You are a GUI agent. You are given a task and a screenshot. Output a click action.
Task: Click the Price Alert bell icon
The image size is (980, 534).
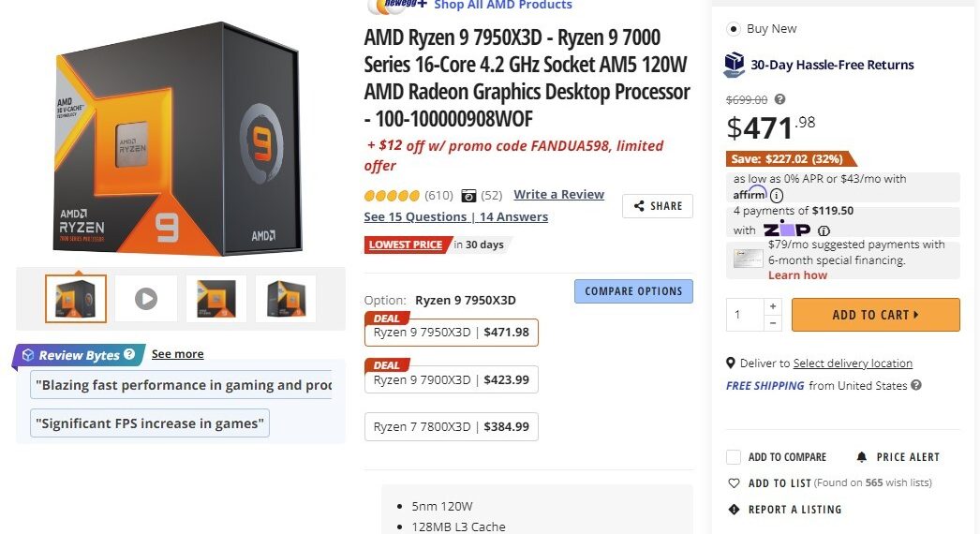click(x=861, y=457)
